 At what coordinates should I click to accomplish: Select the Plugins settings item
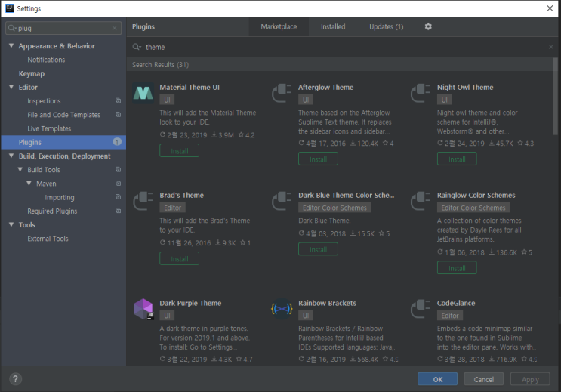(63, 142)
